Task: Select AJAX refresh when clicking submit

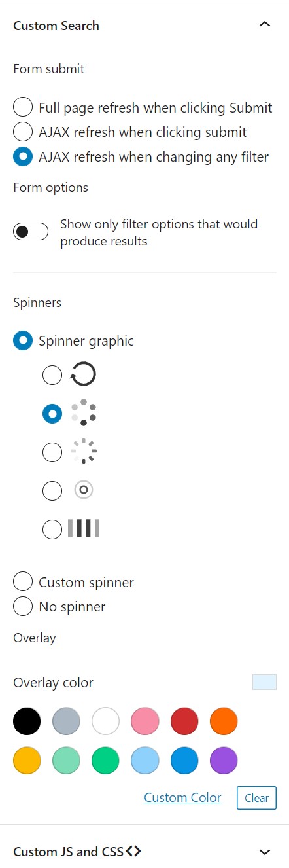Action: 23,132
